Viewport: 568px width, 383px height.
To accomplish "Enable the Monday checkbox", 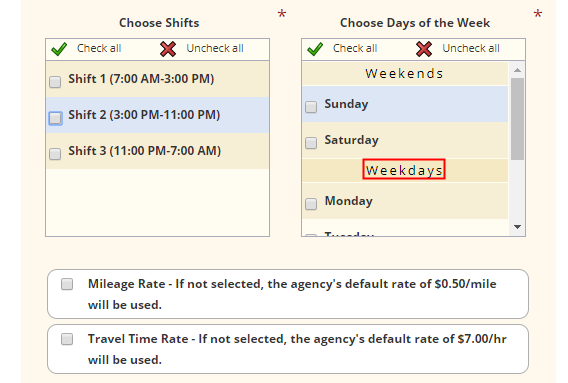I will (311, 204).
